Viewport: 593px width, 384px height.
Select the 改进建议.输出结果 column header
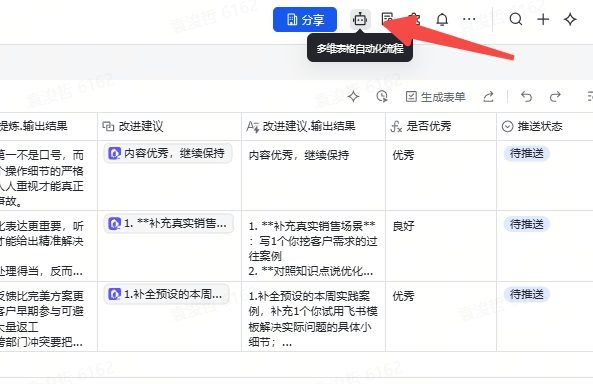click(314, 126)
